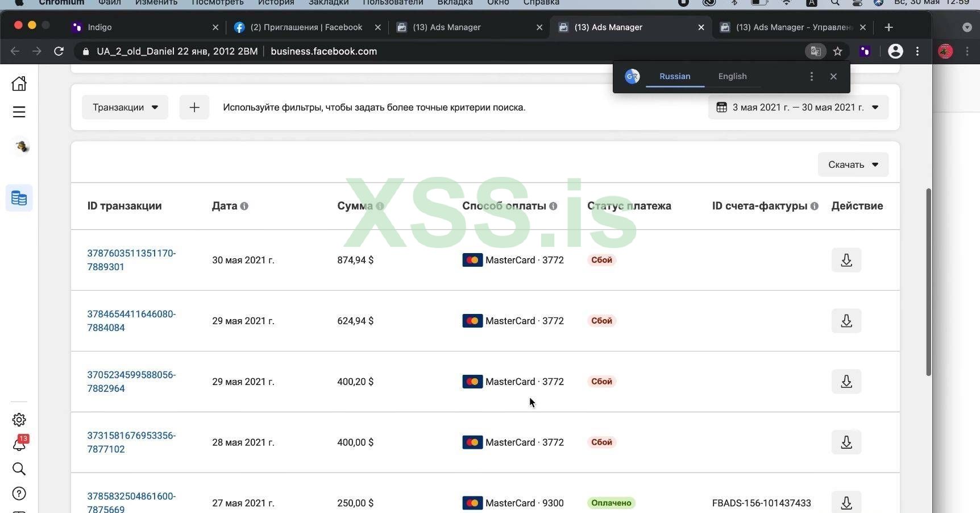Image resolution: width=980 pixels, height=513 pixels.
Task: Click invoice ID FBADS-156-101437433
Action: pyautogui.click(x=761, y=503)
